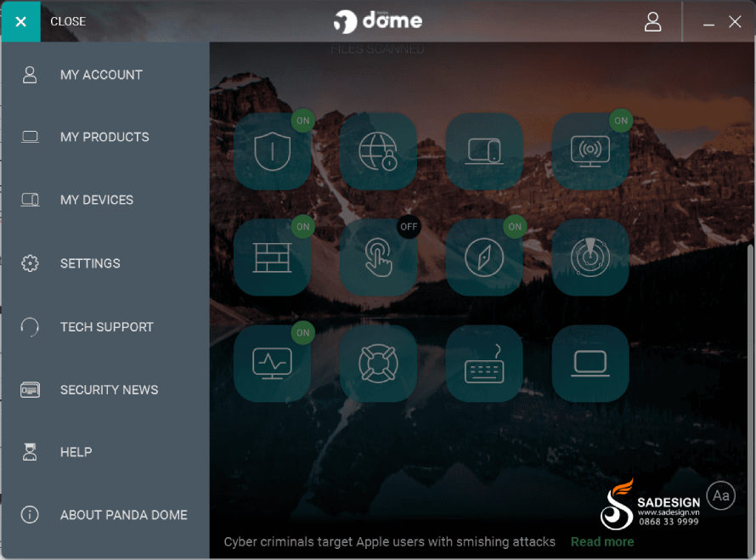Launch the lifebuoy rescue kit tile
756x560 pixels.
point(378,363)
